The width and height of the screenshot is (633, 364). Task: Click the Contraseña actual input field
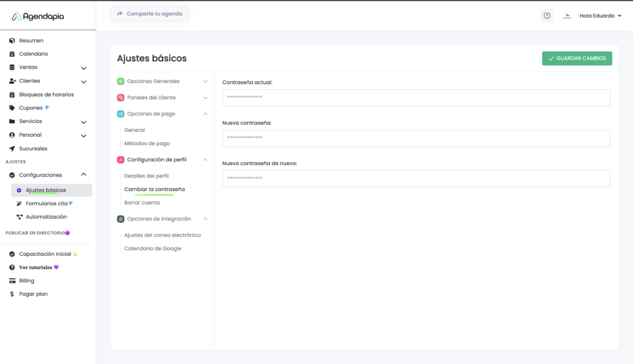tap(416, 98)
